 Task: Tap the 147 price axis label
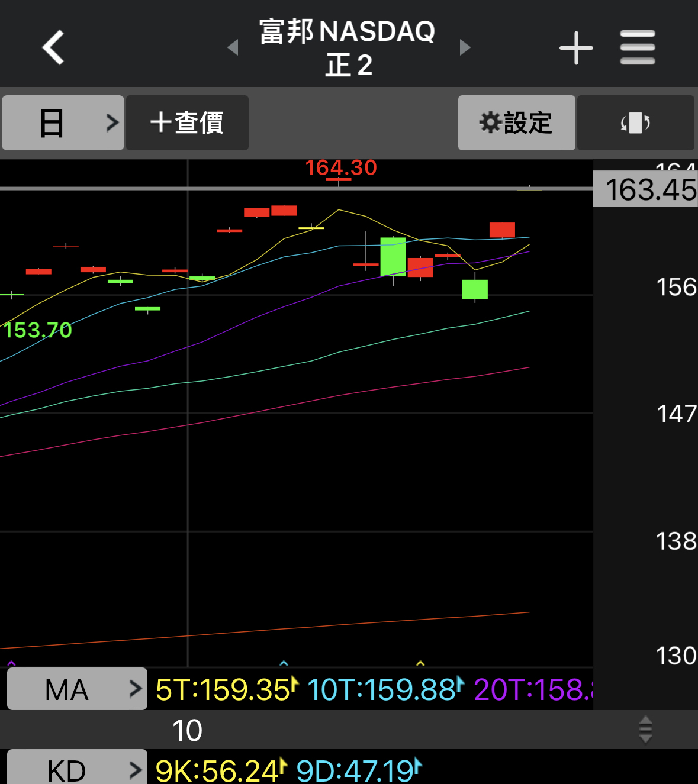click(x=676, y=414)
